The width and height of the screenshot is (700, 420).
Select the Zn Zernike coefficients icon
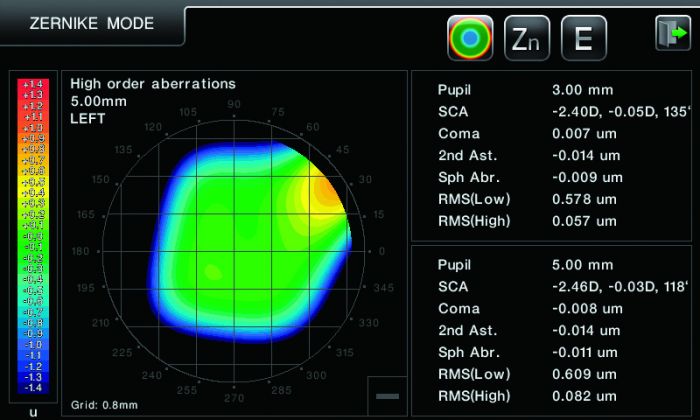click(x=527, y=38)
